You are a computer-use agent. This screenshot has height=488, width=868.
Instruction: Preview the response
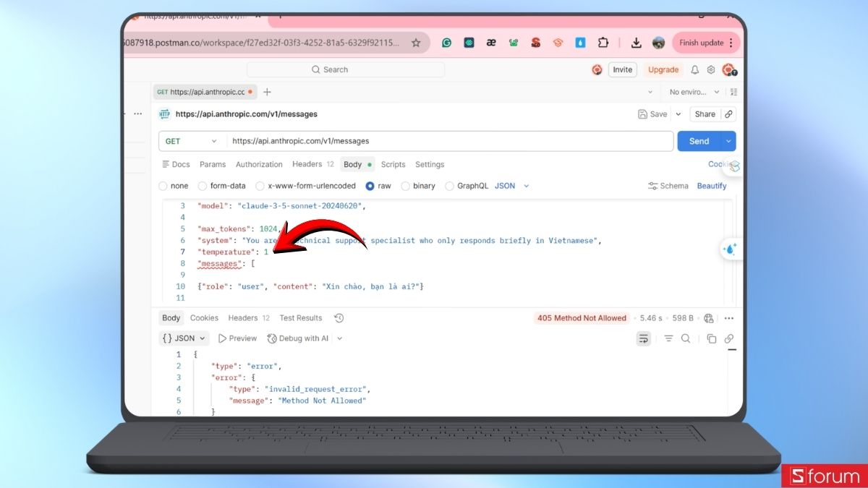tap(237, 338)
